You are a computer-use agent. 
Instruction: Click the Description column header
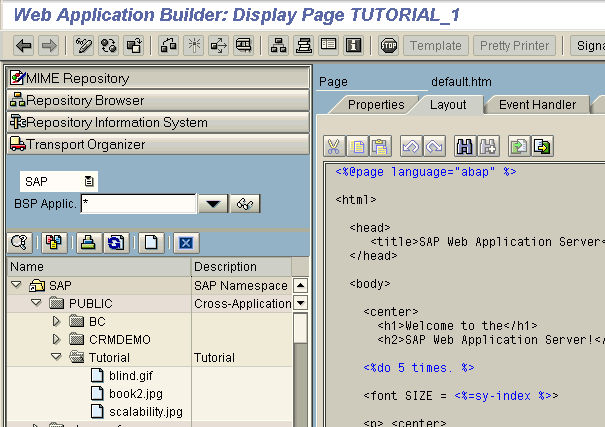point(242,267)
